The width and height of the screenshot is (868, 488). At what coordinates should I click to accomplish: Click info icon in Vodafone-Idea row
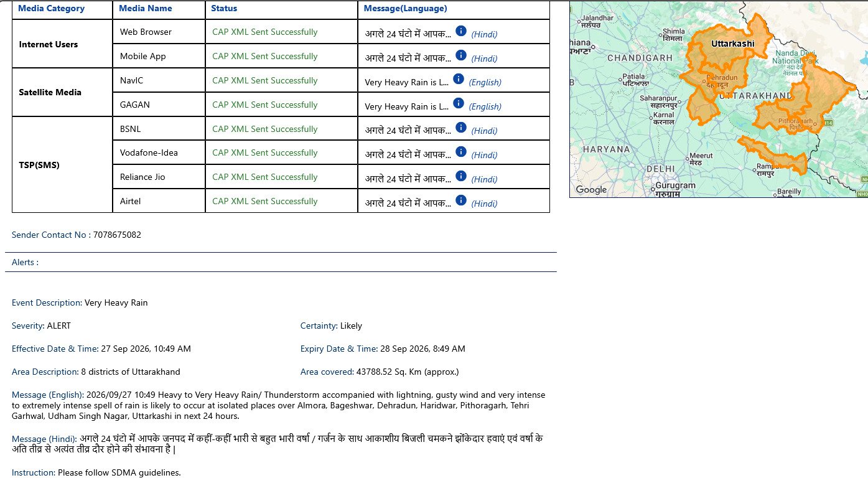(x=461, y=151)
